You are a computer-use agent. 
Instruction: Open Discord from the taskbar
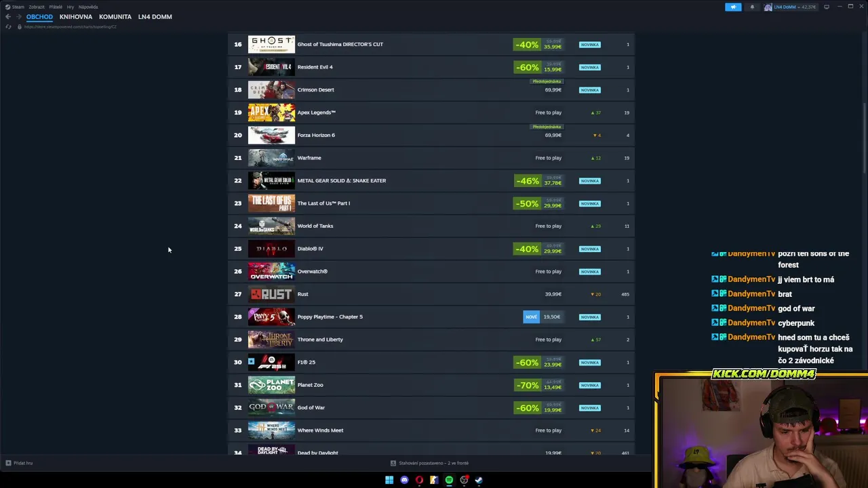point(404,480)
